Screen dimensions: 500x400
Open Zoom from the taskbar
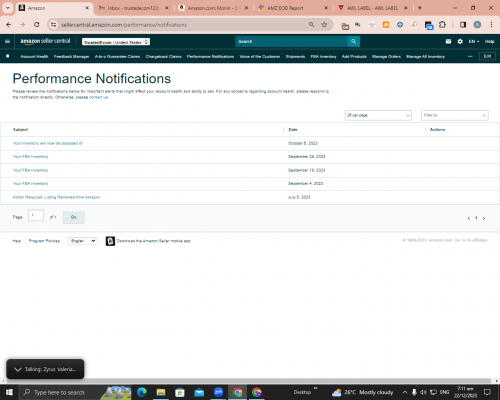pyautogui.click(x=218, y=392)
